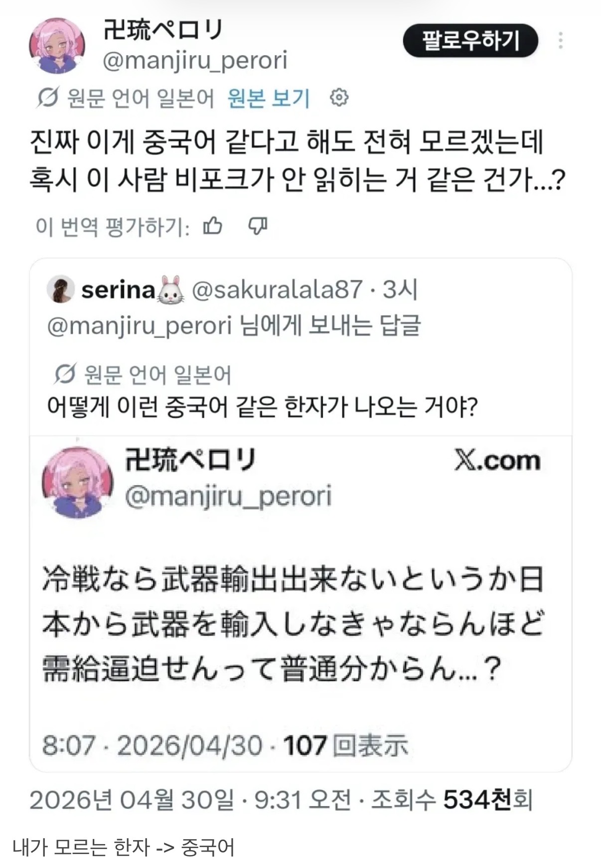Click the @sakuralala87 username handle
This screenshot has width=601, height=868.
click(277, 289)
